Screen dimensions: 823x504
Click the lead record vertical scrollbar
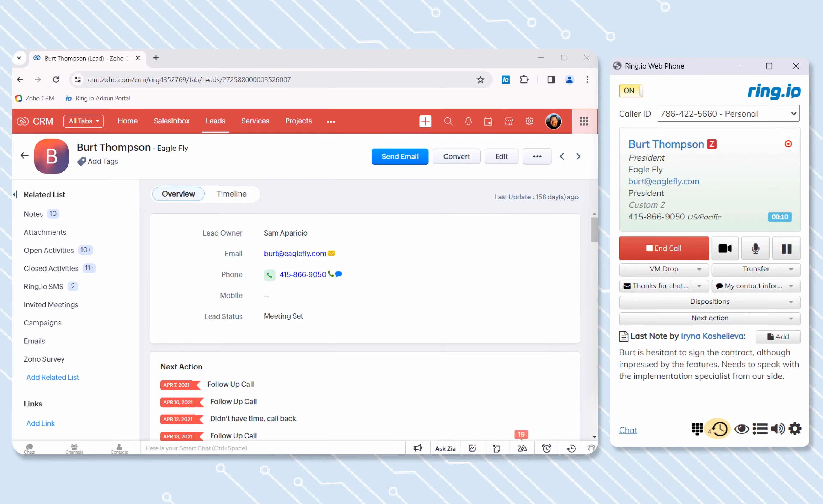[x=594, y=230]
